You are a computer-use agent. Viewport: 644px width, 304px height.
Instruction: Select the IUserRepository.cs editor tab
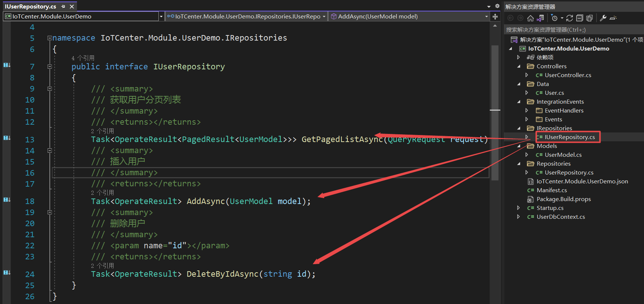[31, 7]
